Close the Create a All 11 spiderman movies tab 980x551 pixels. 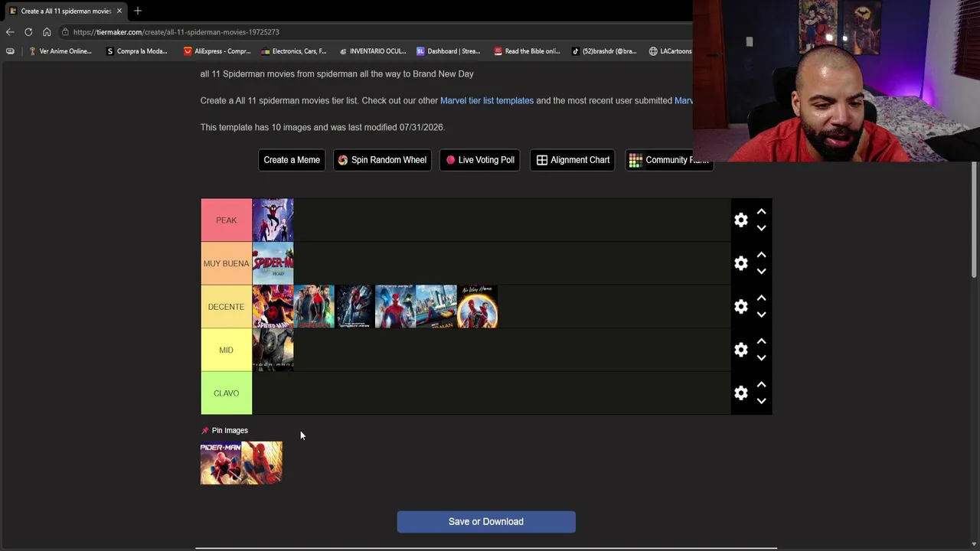tap(119, 11)
